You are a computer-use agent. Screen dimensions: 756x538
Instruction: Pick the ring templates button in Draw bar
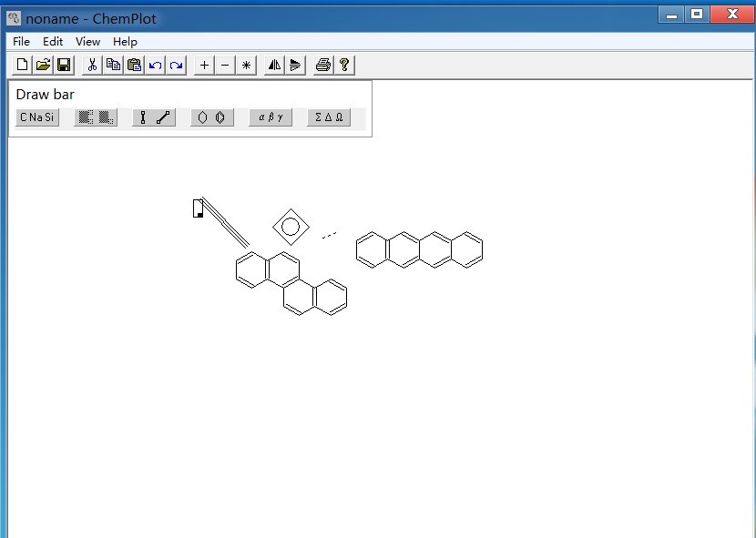coord(212,117)
